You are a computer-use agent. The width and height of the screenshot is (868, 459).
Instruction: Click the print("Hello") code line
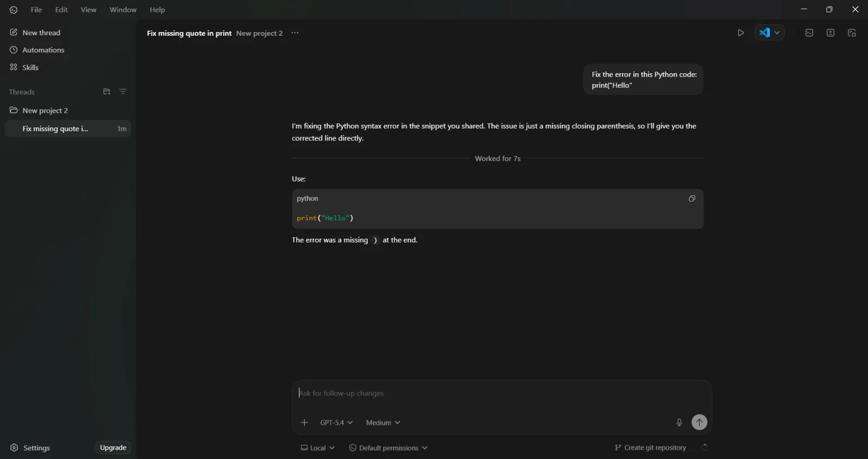coord(325,218)
